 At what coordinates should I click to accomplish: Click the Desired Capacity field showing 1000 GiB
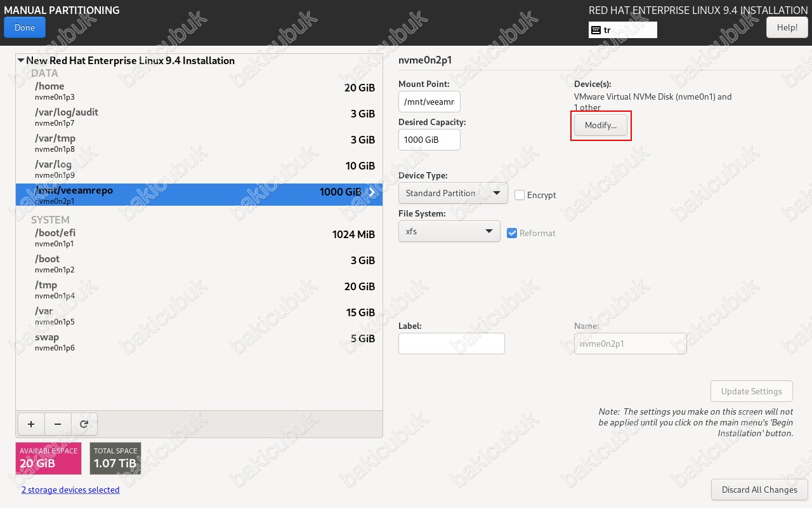click(429, 140)
